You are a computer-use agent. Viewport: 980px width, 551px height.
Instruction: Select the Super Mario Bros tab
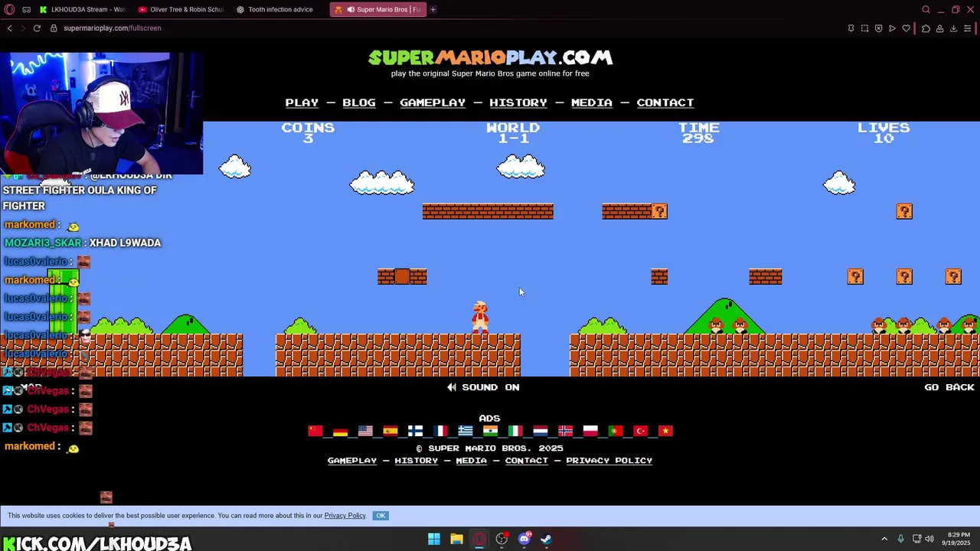pyautogui.click(x=377, y=9)
